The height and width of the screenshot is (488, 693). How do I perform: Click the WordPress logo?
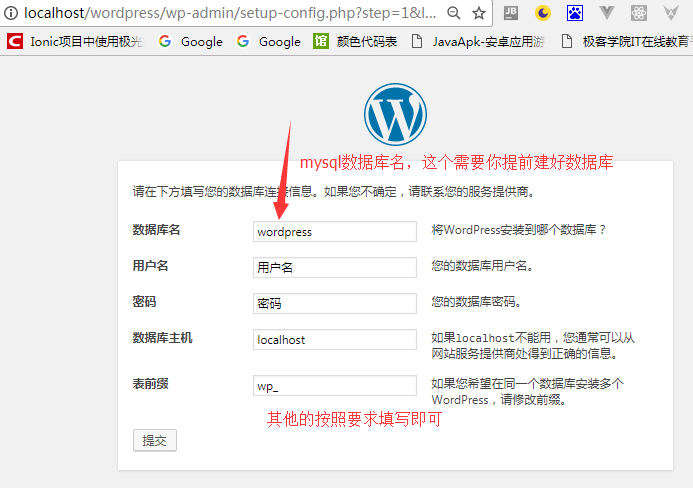click(x=395, y=114)
